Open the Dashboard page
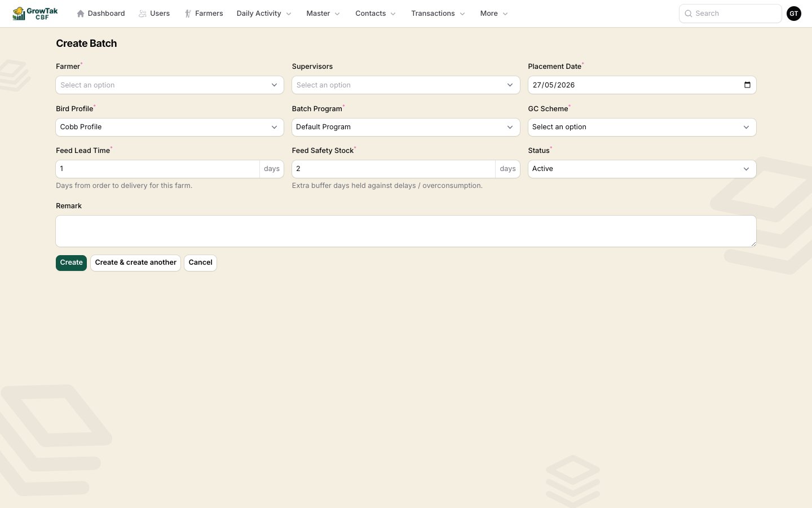The image size is (812, 508). [101, 14]
